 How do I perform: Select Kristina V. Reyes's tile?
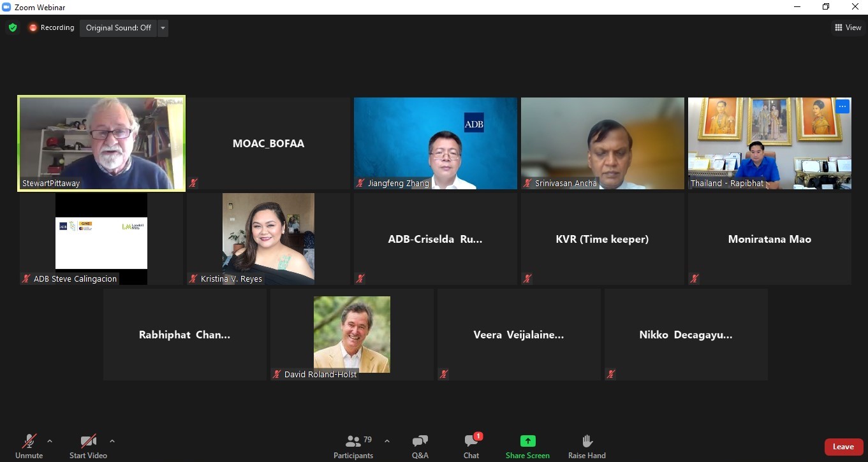tap(268, 239)
